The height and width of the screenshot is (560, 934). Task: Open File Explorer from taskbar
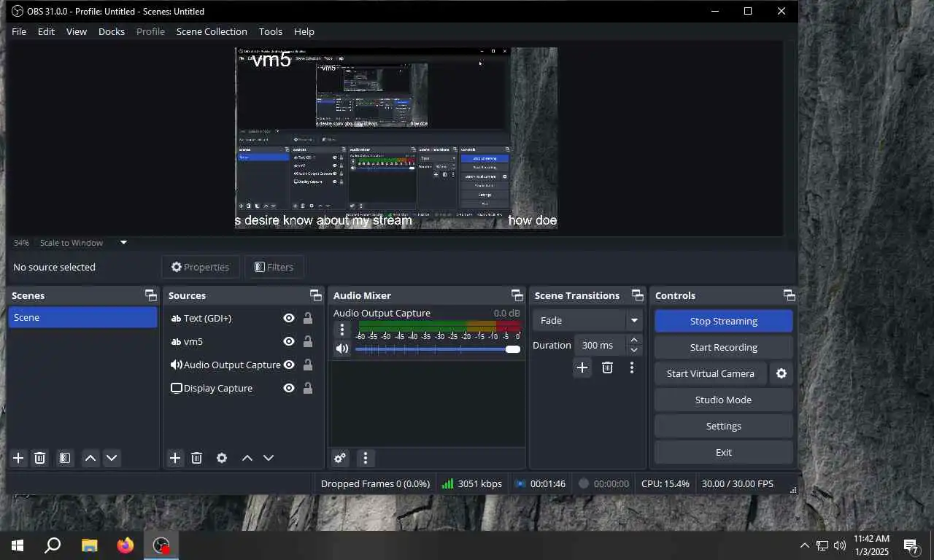89,545
